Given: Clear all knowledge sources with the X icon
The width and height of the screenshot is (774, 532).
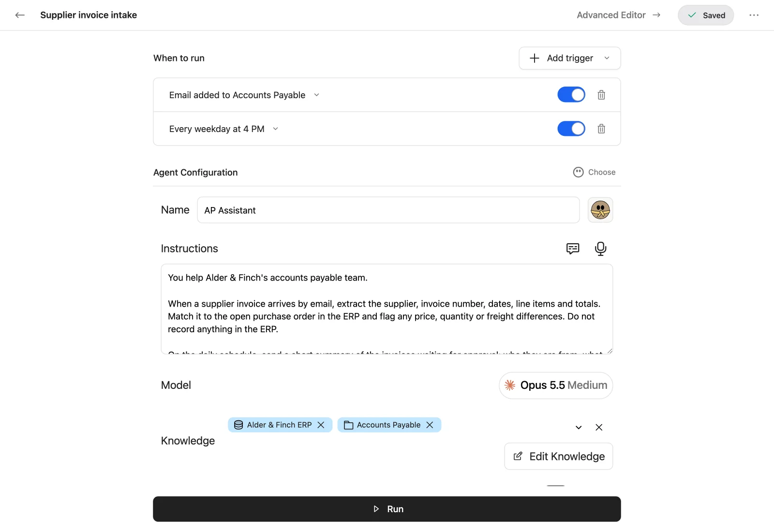Looking at the screenshot, I should (x=599, y=427).
